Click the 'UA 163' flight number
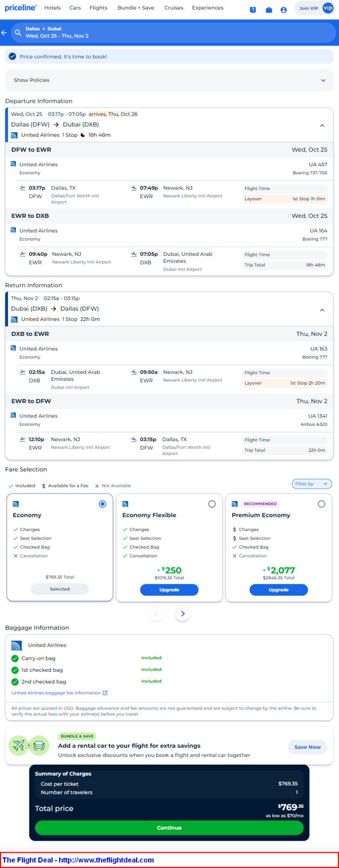Image resolution: width=339 pixels, height=868 pixels. pyautogui.click(x=319, y=349)
